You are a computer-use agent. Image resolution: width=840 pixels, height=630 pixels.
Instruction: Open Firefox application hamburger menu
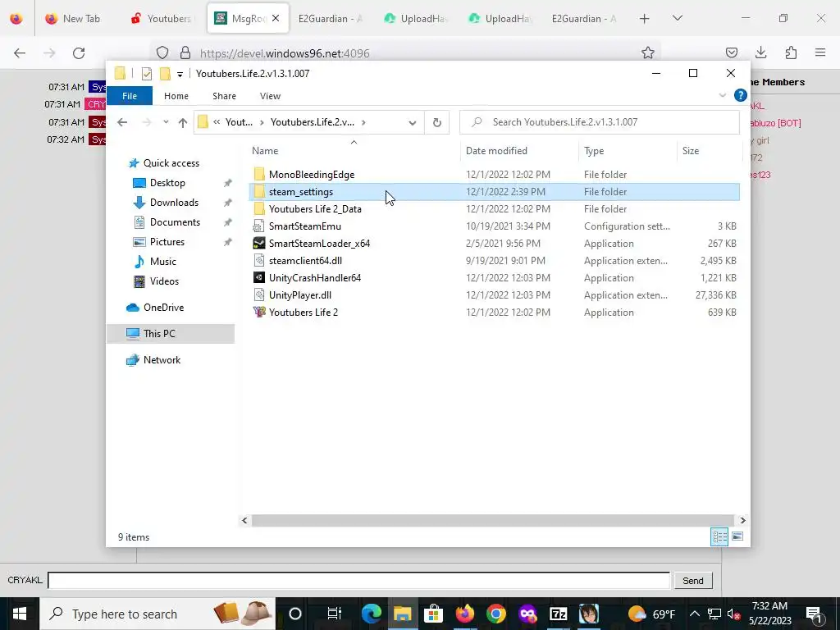[x=820, y=52]
